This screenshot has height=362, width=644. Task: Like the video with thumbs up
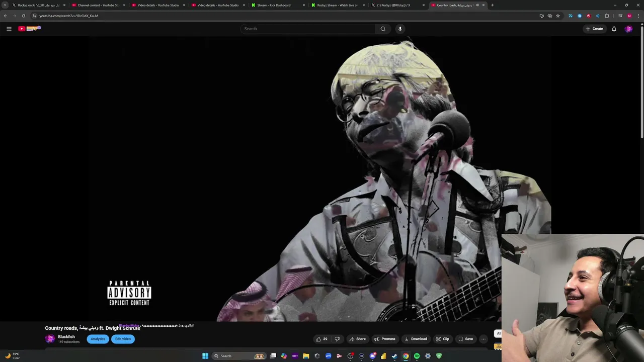321,339
